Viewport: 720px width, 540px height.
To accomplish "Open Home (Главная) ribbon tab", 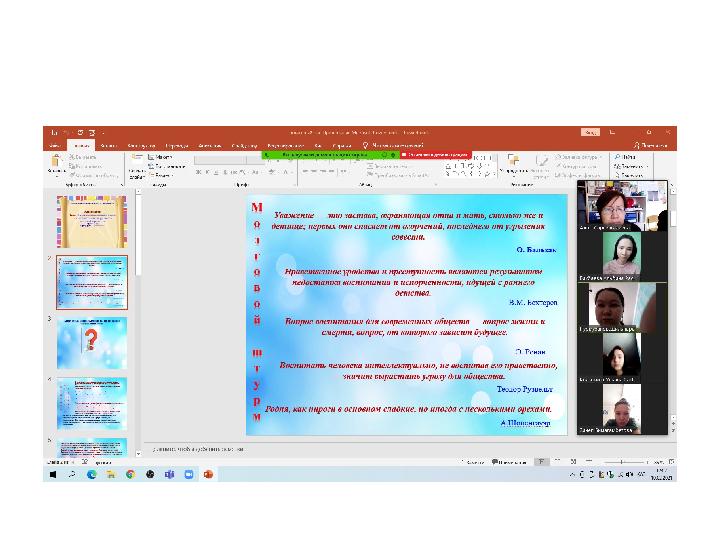I will (81, 146).
